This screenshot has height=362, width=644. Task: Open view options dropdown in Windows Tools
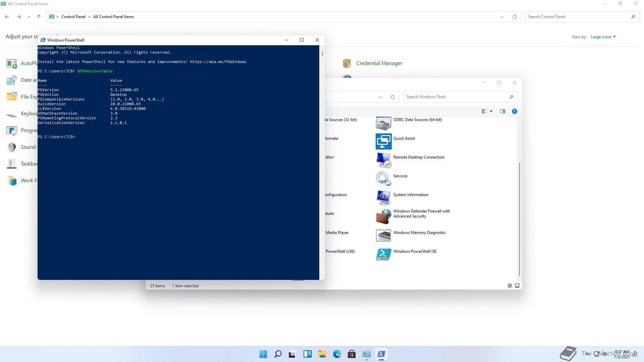point(491,111)
